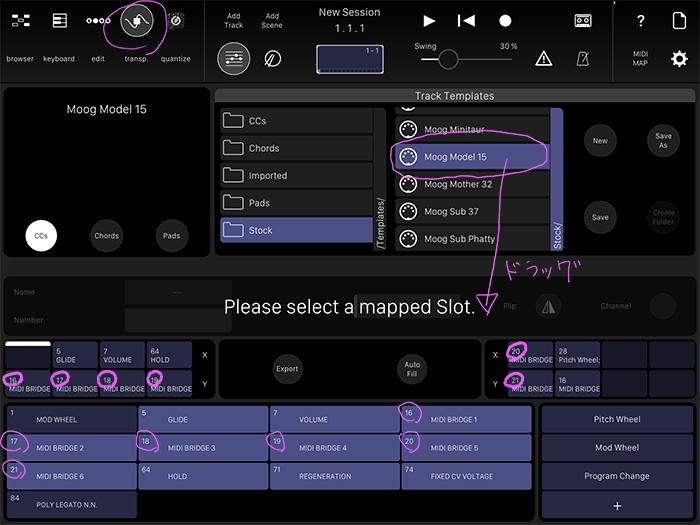This screenshot has height=525, width=700.
Task: Select the transp. waveform icon
Action: tap(137, 21)
